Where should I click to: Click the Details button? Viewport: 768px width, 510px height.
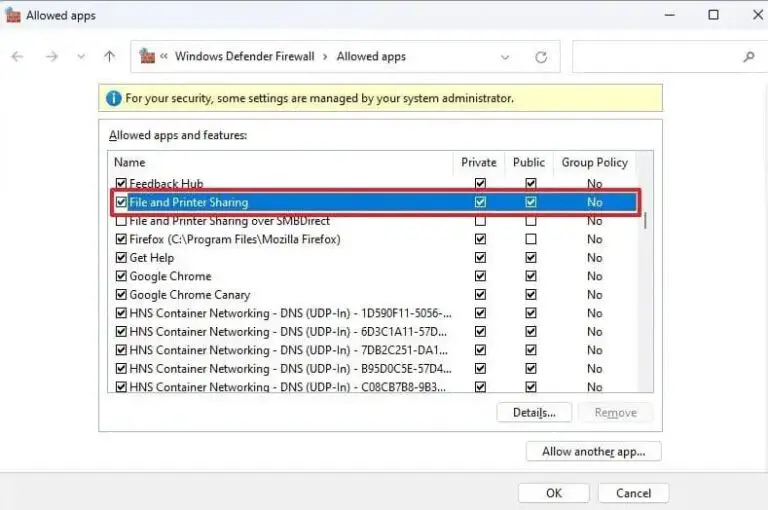pos(533,412)
